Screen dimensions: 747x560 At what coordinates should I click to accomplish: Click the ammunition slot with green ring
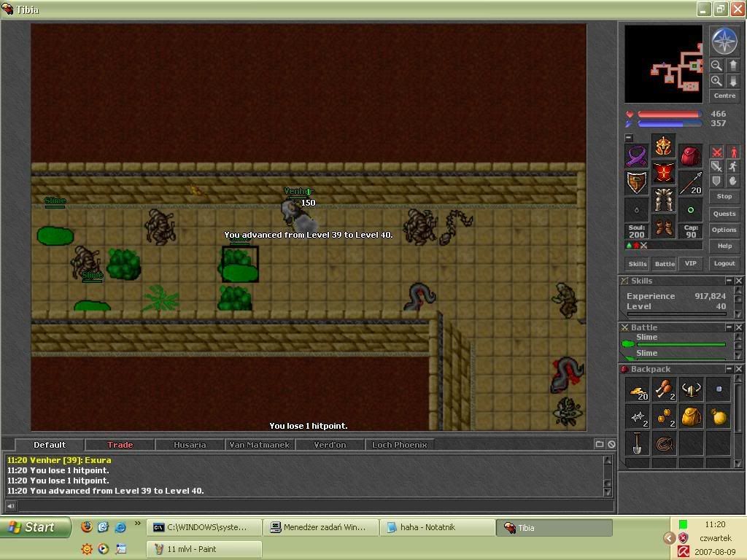click(x=690, y=209)
